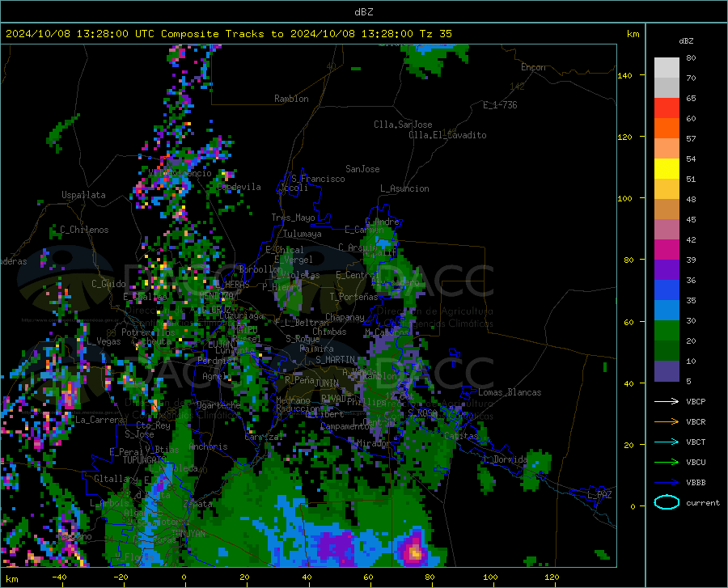Select the yellow 51 dBZ color swatch

coord(667,169)
